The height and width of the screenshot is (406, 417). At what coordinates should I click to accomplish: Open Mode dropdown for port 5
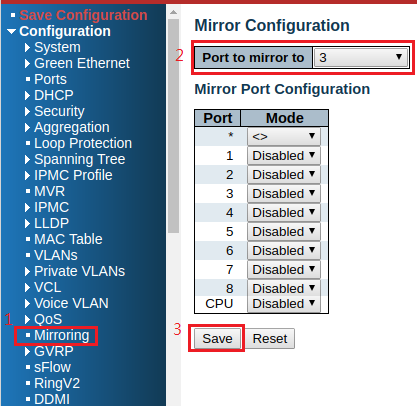click(x=284, y=231)
